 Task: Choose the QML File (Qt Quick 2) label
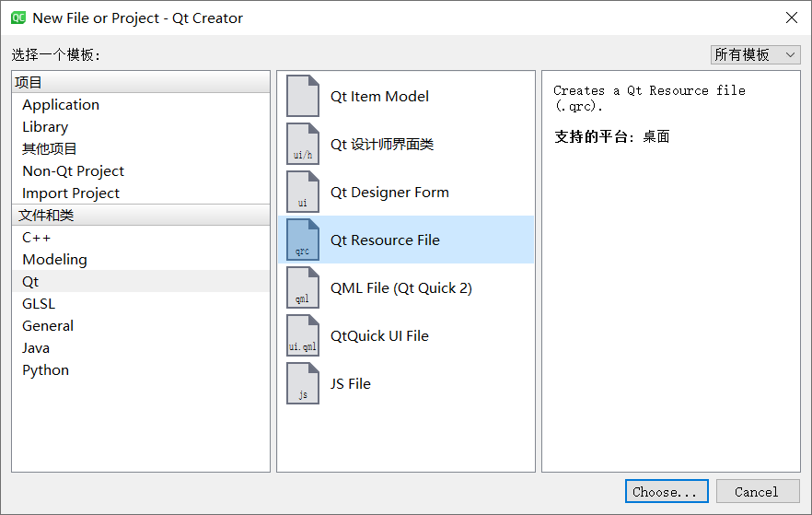click(401, 288)
